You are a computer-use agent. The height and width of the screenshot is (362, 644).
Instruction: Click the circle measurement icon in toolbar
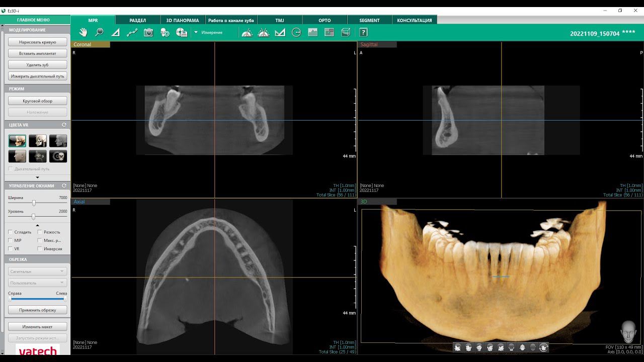(296, 32)
